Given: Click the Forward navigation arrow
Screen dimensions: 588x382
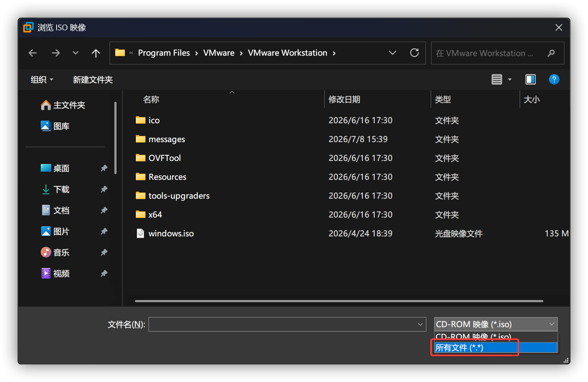Looking at the screenshot, I should [56, 53].
